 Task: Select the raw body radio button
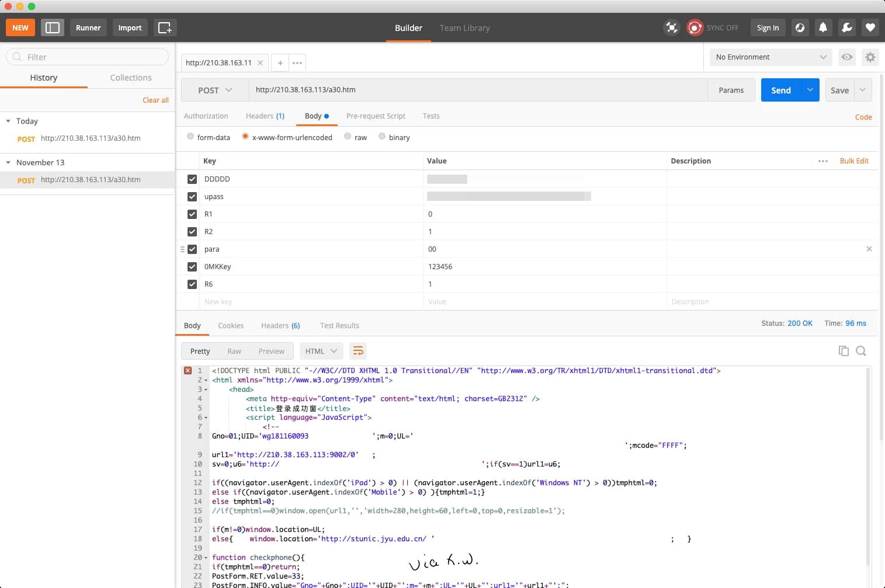pyautogui.click(x=348, y=137)
